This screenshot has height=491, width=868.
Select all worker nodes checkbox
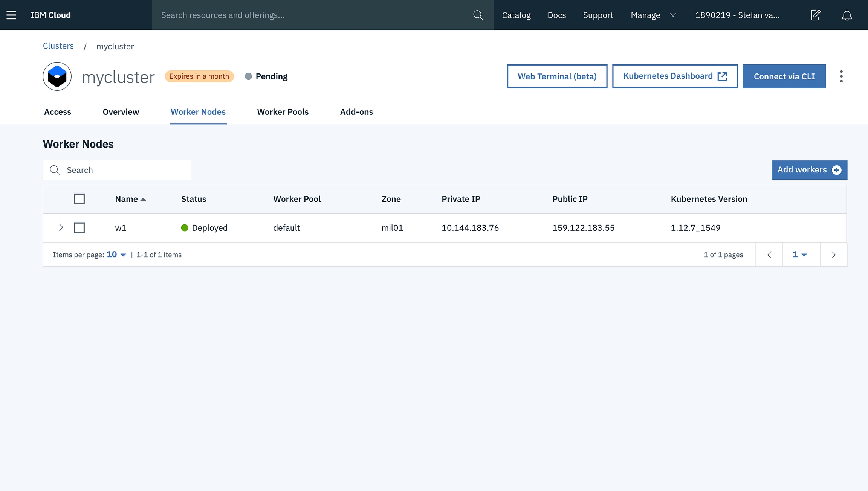point(79,199)
